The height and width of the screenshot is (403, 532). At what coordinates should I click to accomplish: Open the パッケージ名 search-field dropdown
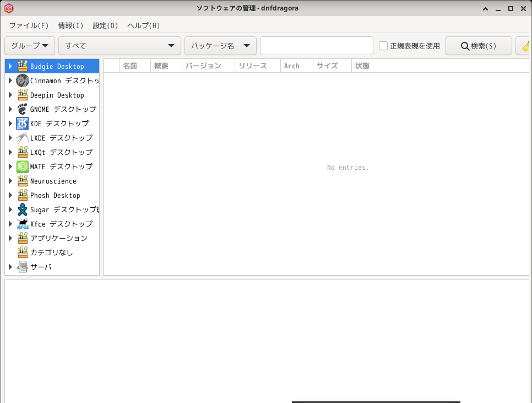click(220, 46)
